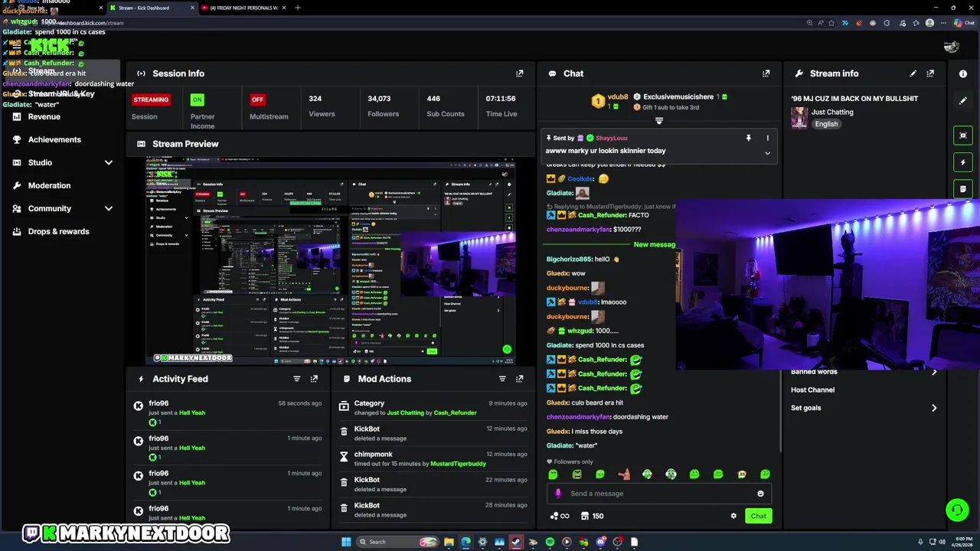Click the purple microphone icon in chat input
Viewport: 980px width, 551px height.
click(x=558, y=494)
